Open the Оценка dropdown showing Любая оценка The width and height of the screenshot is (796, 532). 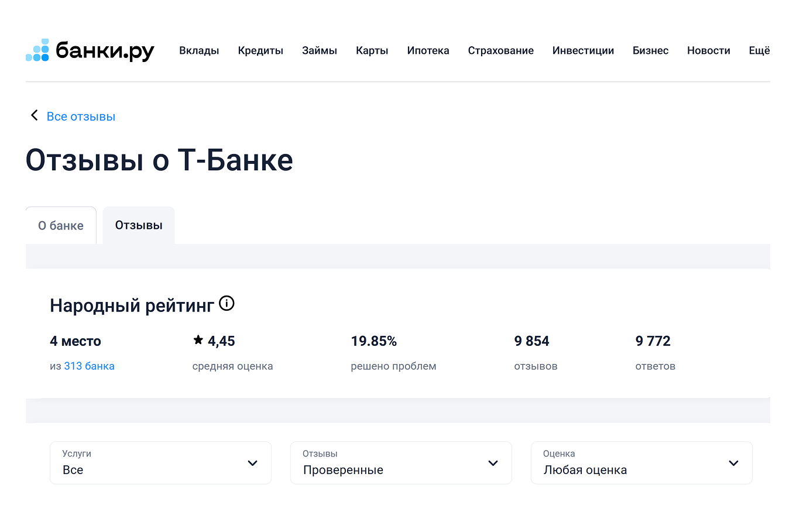point(641,463)
